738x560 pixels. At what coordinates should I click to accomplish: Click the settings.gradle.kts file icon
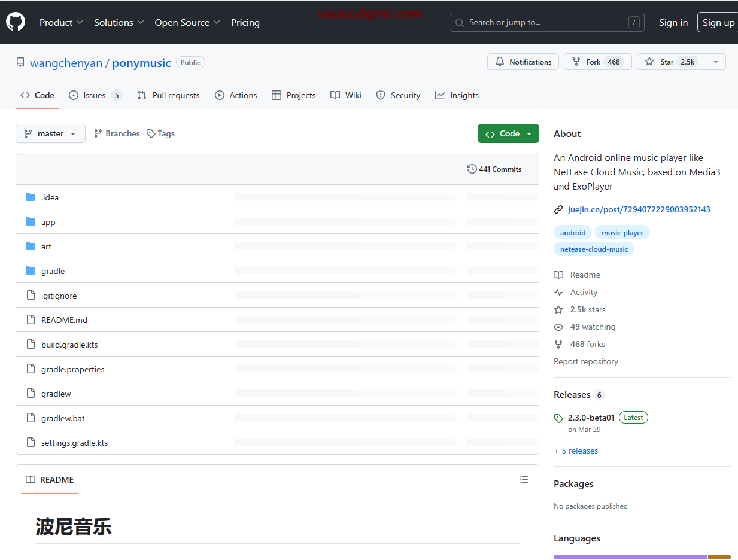pos(31,442)
